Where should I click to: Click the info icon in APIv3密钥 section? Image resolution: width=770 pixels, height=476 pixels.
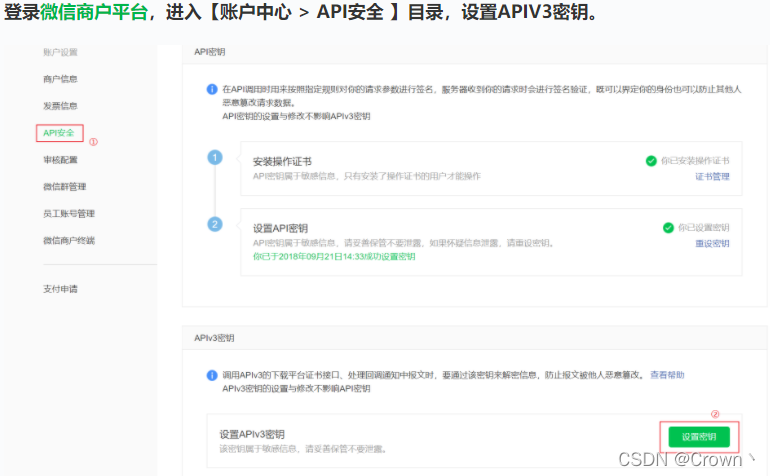212,375
